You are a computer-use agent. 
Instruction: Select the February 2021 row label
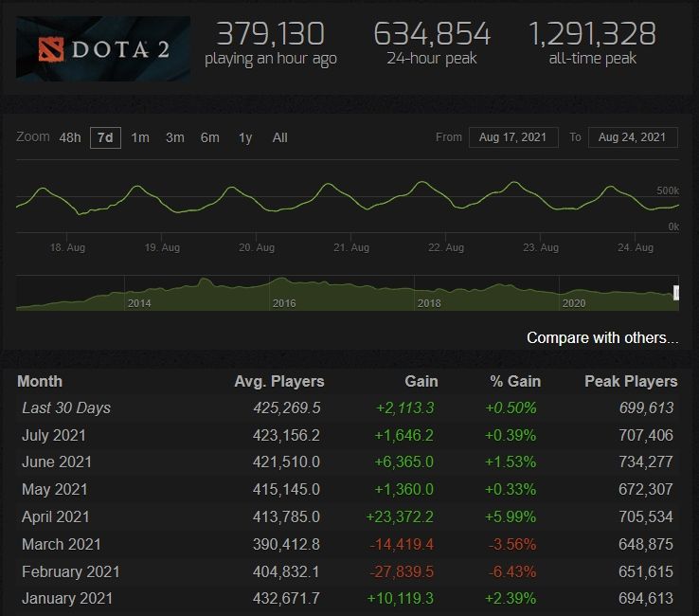[70, 571]
